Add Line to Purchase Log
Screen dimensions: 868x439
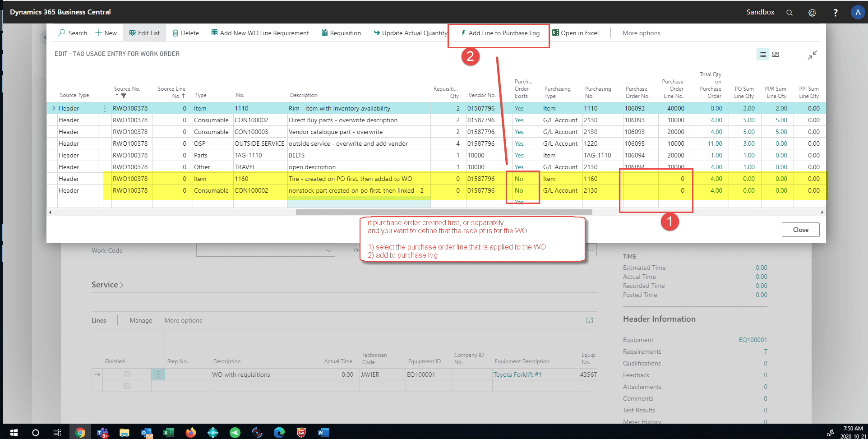(x=500, y=33)
